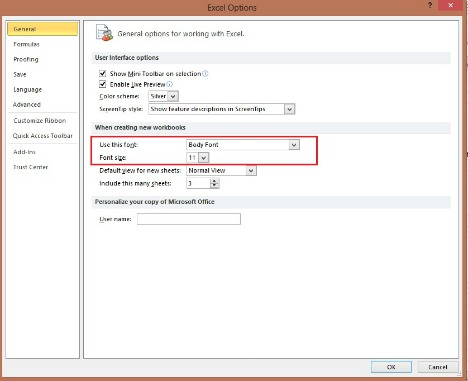This screenshot has height=381, width=468.
Task: Click the User name text field
Action: pyautogui.click(x=189, y=219)
